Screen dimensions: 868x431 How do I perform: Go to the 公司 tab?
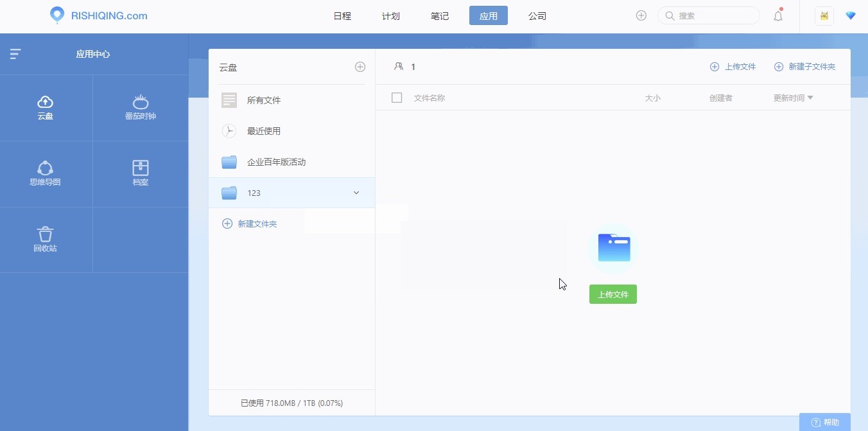coord(537,16)
